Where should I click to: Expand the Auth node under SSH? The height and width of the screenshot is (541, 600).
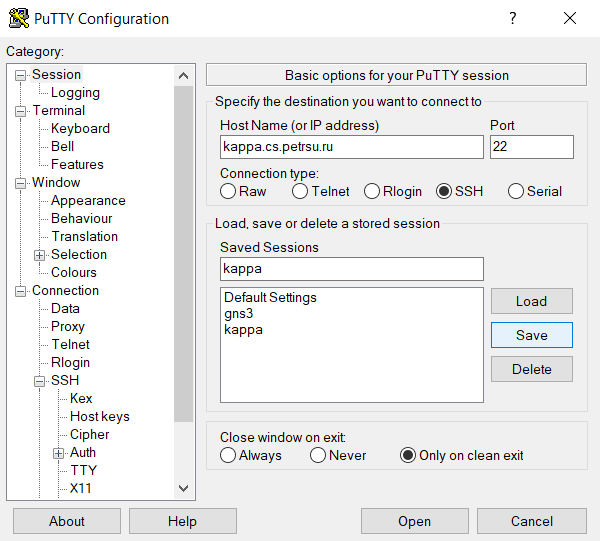point(59,453)
